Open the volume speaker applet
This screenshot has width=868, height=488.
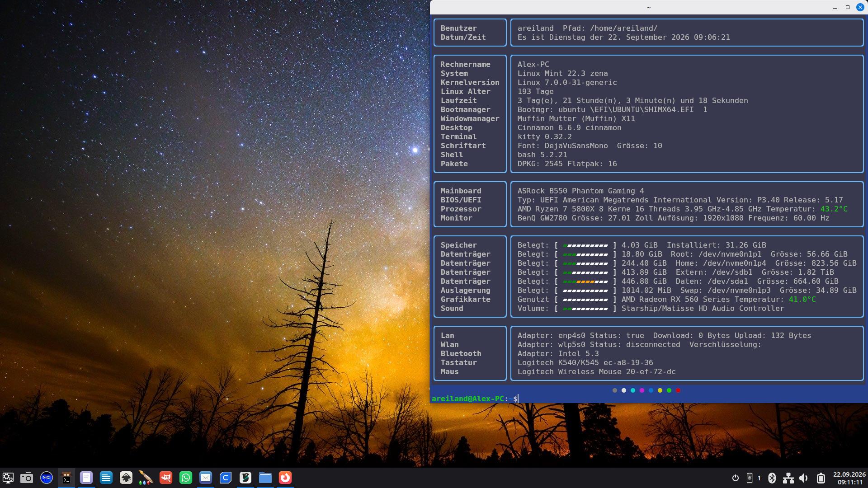click(804, 478)
